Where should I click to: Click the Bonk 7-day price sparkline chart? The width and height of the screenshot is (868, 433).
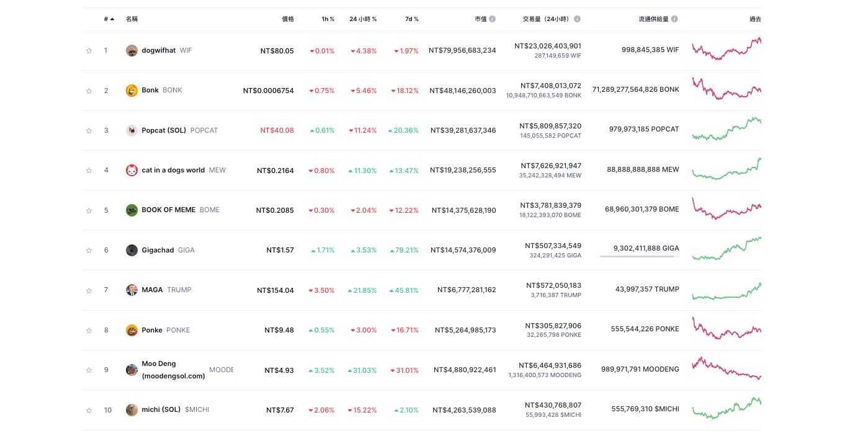pyautogui.click(x=726, y=89)
